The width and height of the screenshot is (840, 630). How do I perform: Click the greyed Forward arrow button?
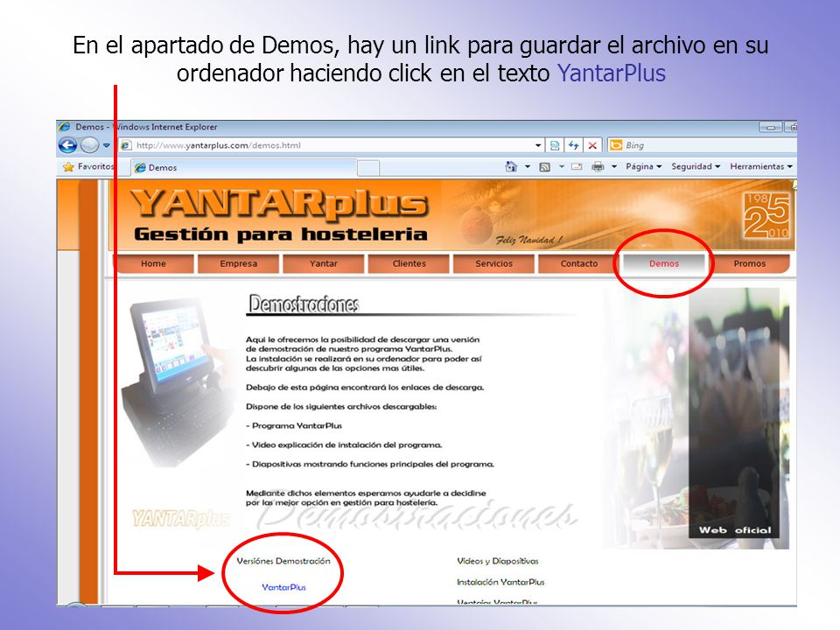tap(89, 145)
